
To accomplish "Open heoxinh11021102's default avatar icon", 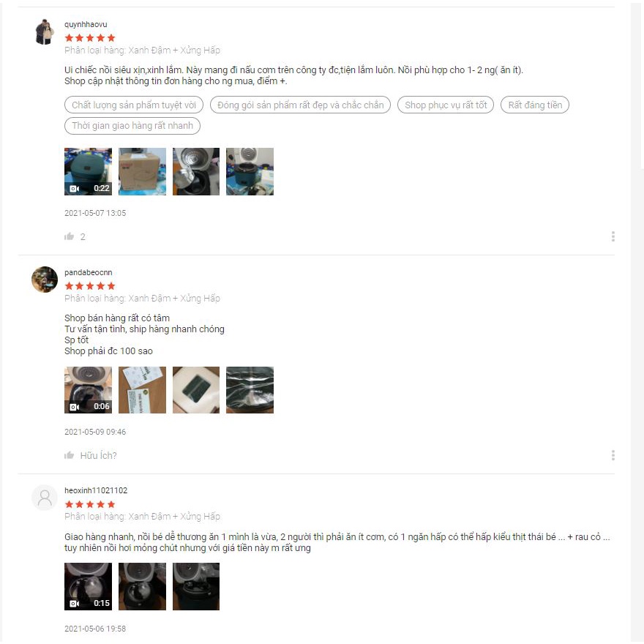I will pos(45,498).
